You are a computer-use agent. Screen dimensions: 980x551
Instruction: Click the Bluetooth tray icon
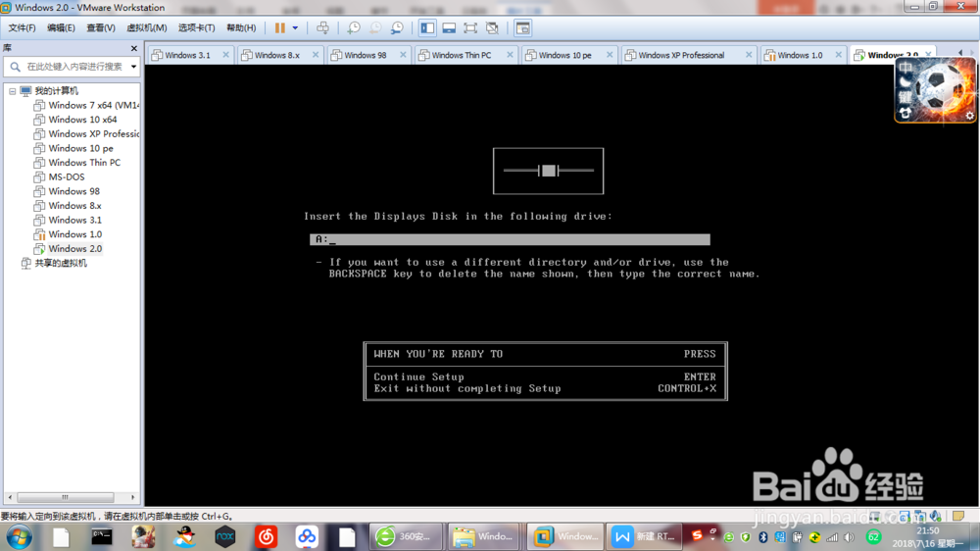(762, 537)
